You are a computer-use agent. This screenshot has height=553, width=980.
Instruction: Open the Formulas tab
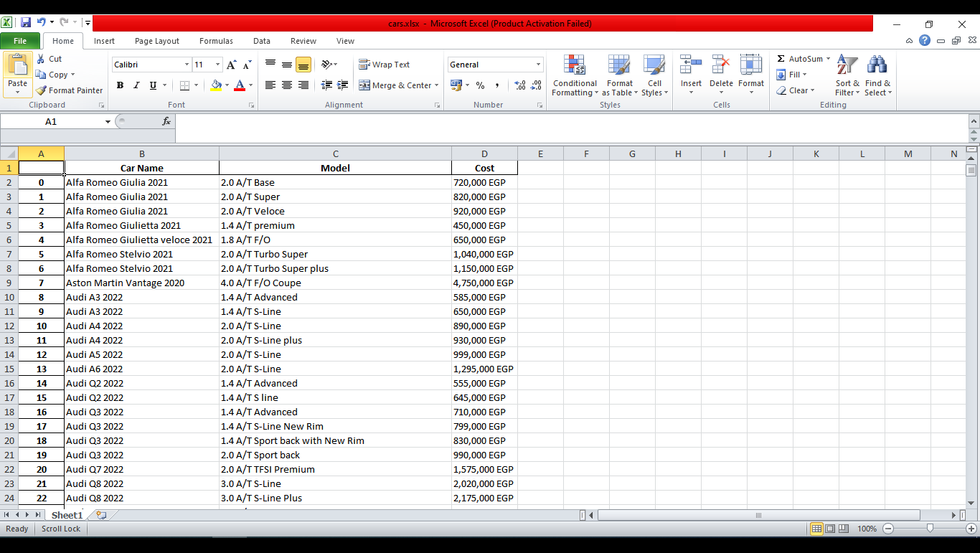(x=216, y=41)
